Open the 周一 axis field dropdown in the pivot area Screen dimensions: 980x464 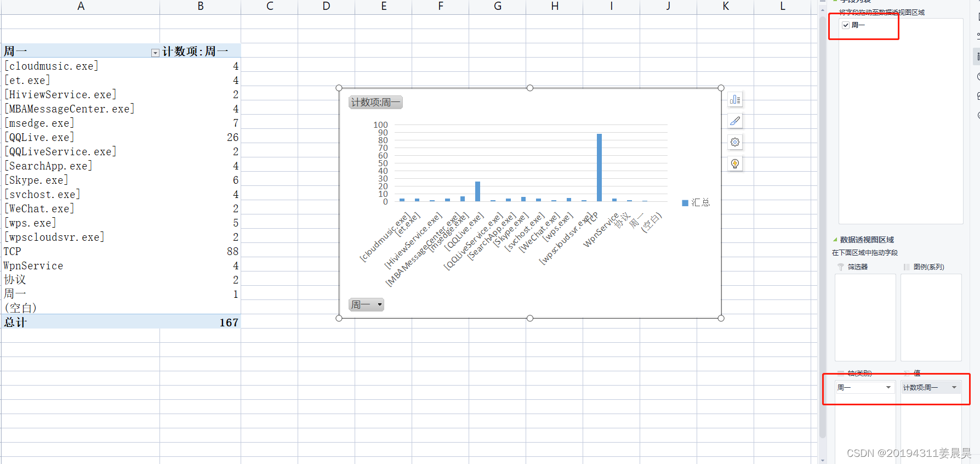point(888,387)
